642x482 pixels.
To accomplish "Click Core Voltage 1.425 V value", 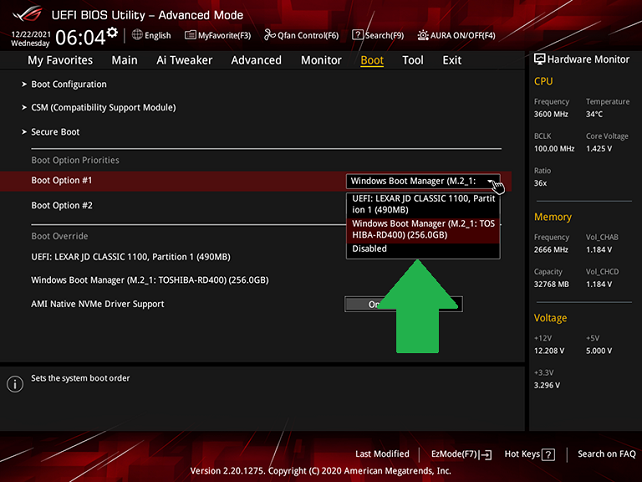I will tap(599, 149).
